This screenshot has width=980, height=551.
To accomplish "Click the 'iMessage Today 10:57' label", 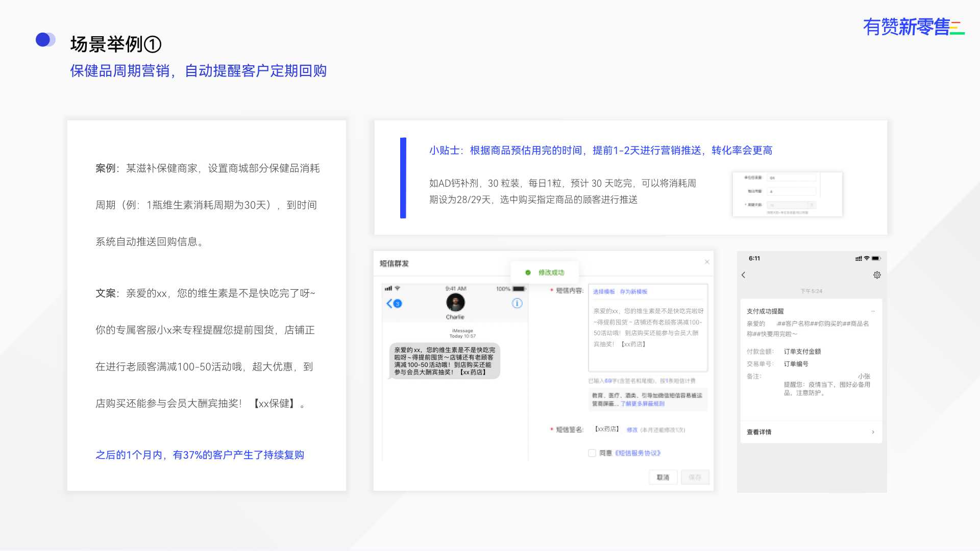I will point(462,333).
